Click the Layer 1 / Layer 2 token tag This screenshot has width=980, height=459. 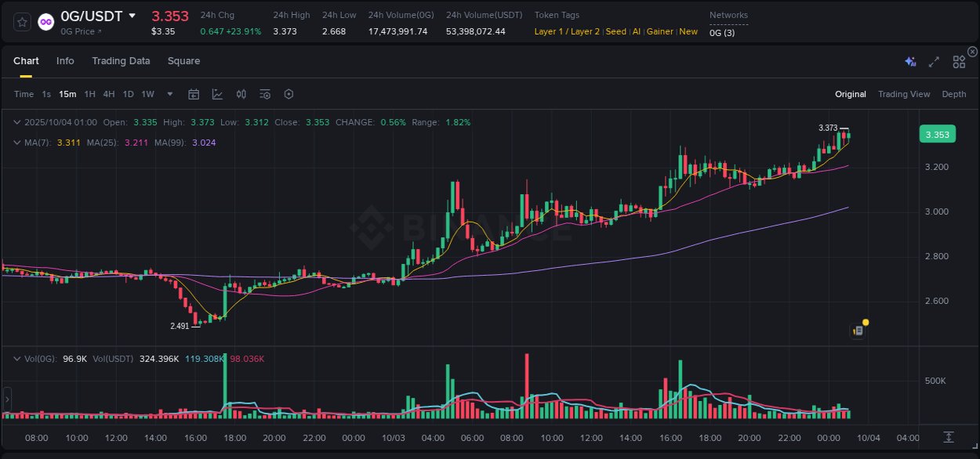(566, 31)
